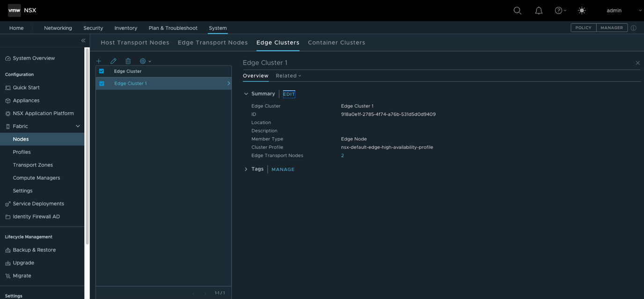Open the Inventory tab
Image resolution: width=644 pixels, height=299 pixels.
[x=126, y=28]
